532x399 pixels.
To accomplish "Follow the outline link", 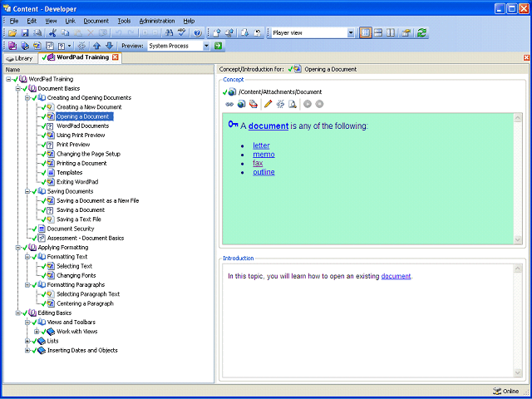I will point(264,172).
